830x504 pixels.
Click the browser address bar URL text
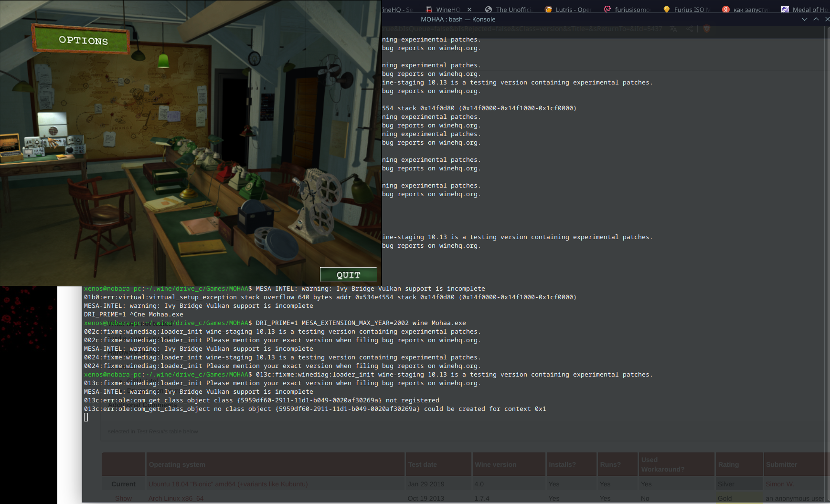tap(522, 29)
